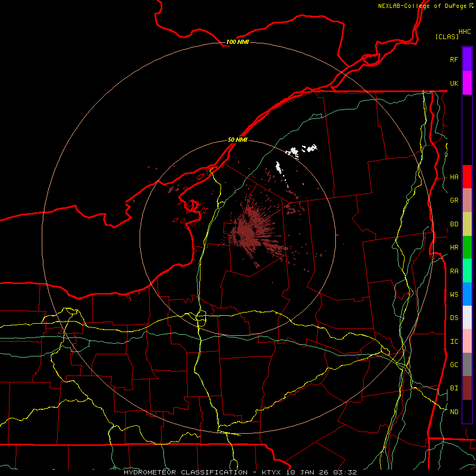Select the GC gray legend swatch
The image size is (476, 476).
click(x=467, y=364)
